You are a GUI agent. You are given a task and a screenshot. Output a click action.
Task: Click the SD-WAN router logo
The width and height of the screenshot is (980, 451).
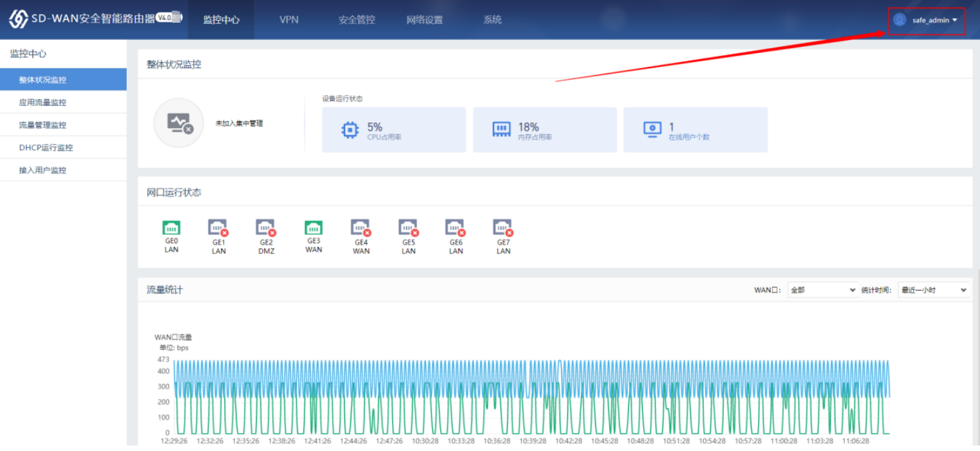[x=19, y=19]
